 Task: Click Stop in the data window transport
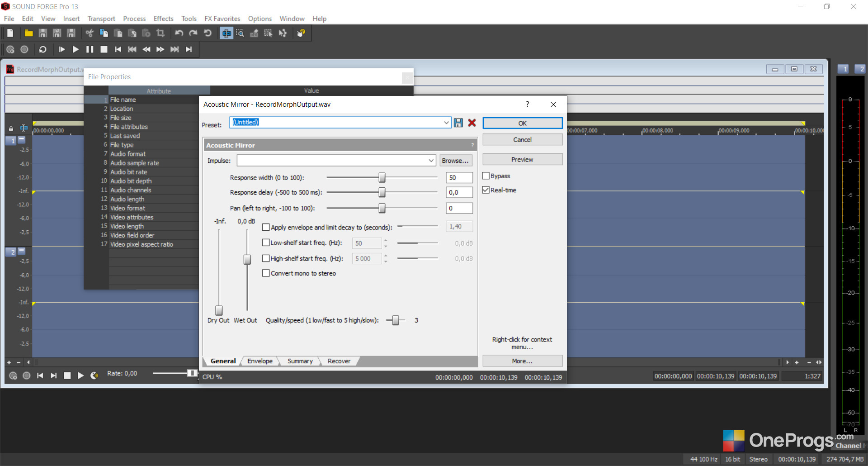[x=67, y=376]
